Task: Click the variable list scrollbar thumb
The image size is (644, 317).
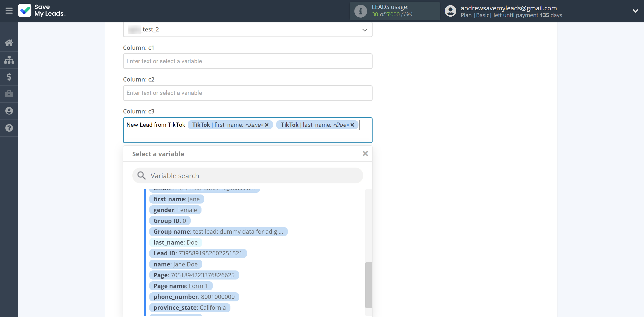Action: pyautogui.click(x=369, y=285)
